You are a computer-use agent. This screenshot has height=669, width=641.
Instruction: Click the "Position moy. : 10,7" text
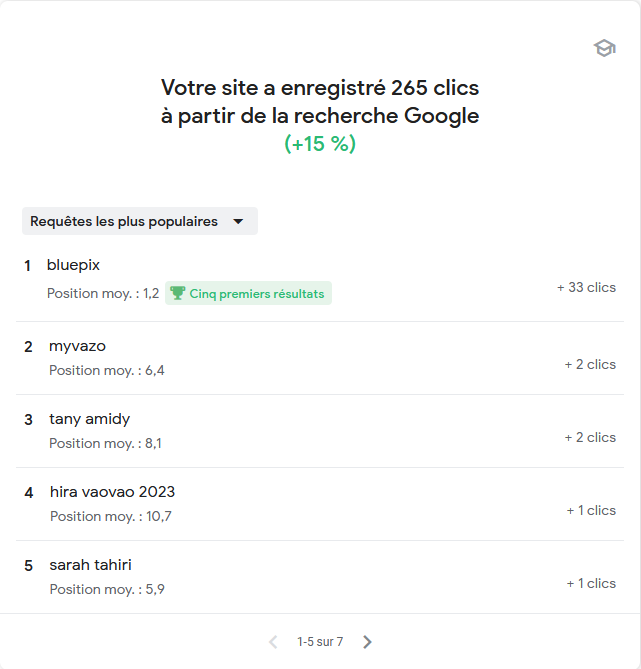pyautogui.click(x=110, y=516)
